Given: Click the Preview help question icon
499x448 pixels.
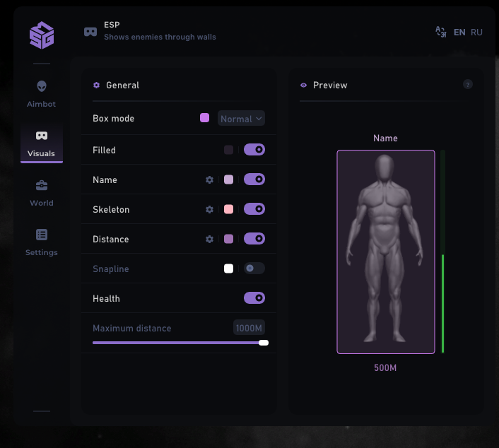Looking at the screenshot, I should coord(467,84).
